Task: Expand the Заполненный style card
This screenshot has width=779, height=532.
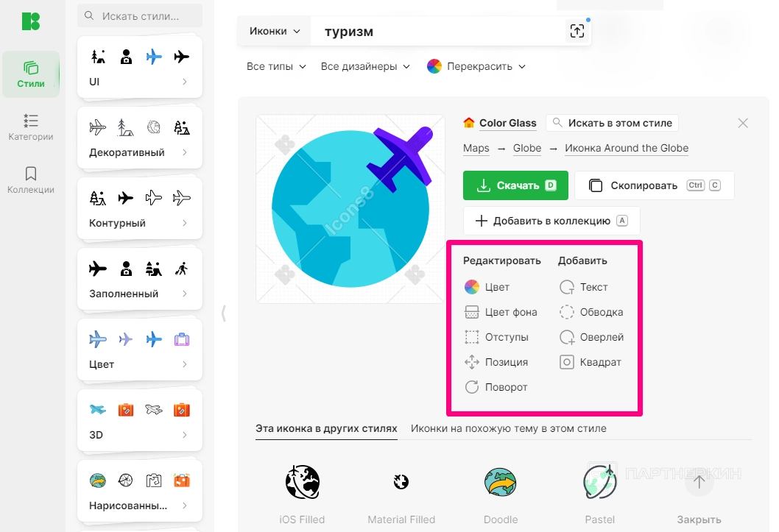Action: coord(185,294)
